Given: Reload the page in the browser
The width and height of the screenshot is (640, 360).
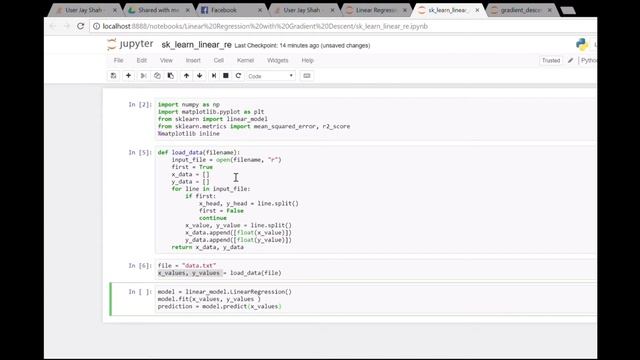Looking at the screenshot, I should (80, 26).
